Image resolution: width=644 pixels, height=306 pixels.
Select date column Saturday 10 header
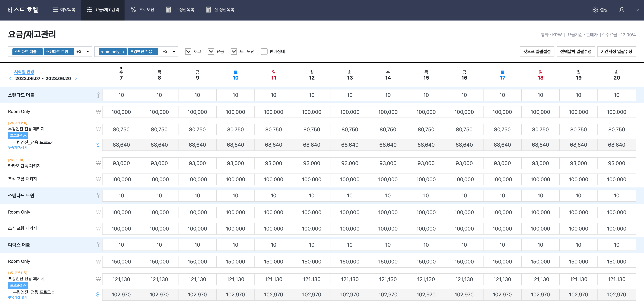pos(235,75)
